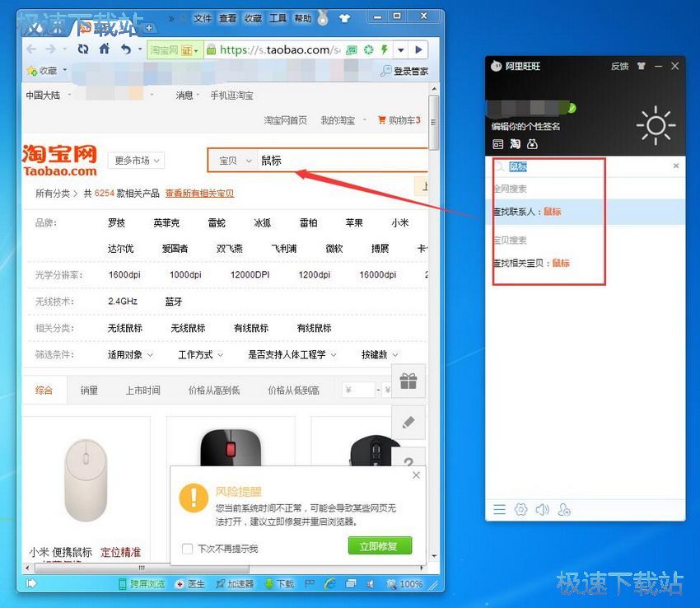Open new tab with plus icon
The height and width of the screenshot is (608, 700).
[149, 28]
